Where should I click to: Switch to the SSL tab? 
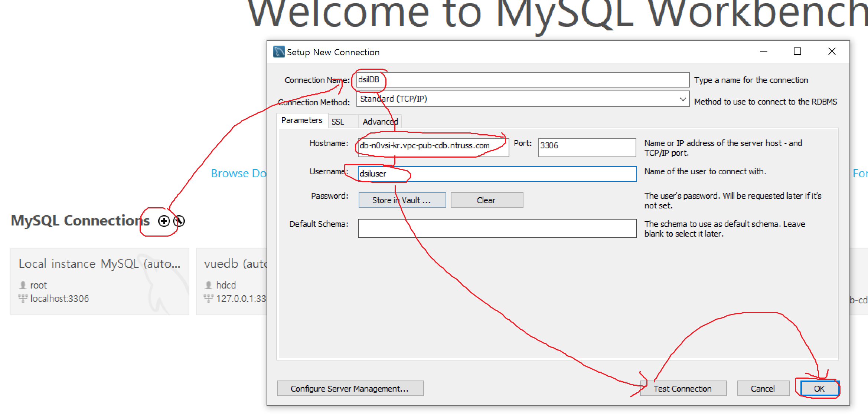(337, 122)
